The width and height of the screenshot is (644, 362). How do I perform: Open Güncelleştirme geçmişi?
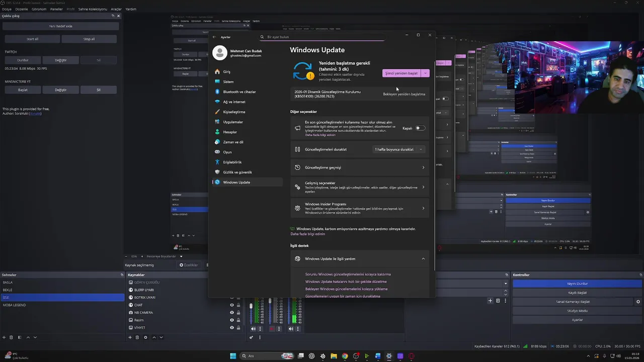click(360, 167)
